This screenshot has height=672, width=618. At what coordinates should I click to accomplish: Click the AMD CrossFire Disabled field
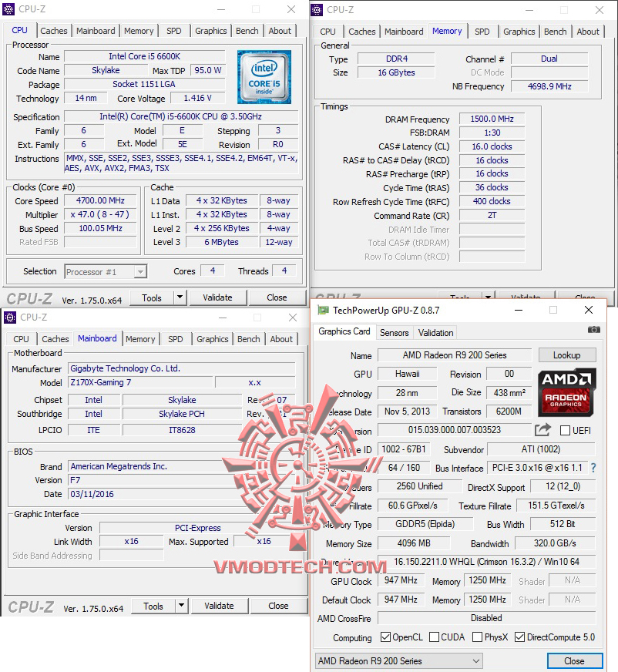click(x=486, y=617)
